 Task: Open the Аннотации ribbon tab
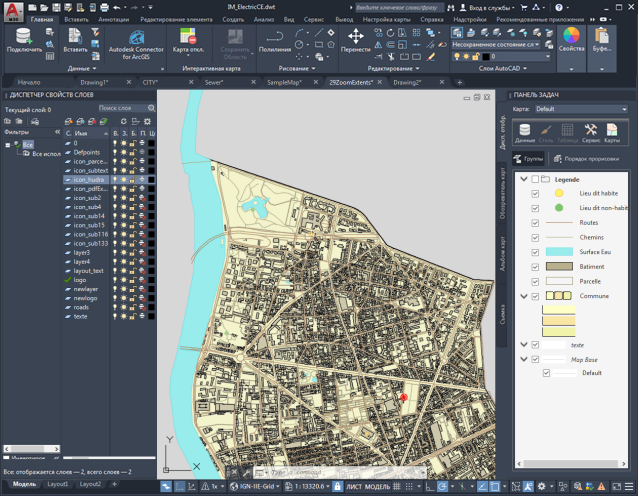[113, 19]
